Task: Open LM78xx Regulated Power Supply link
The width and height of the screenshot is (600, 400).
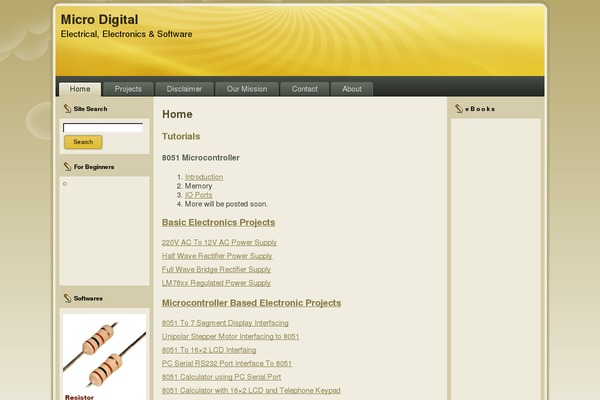Action: click(216, 283)
